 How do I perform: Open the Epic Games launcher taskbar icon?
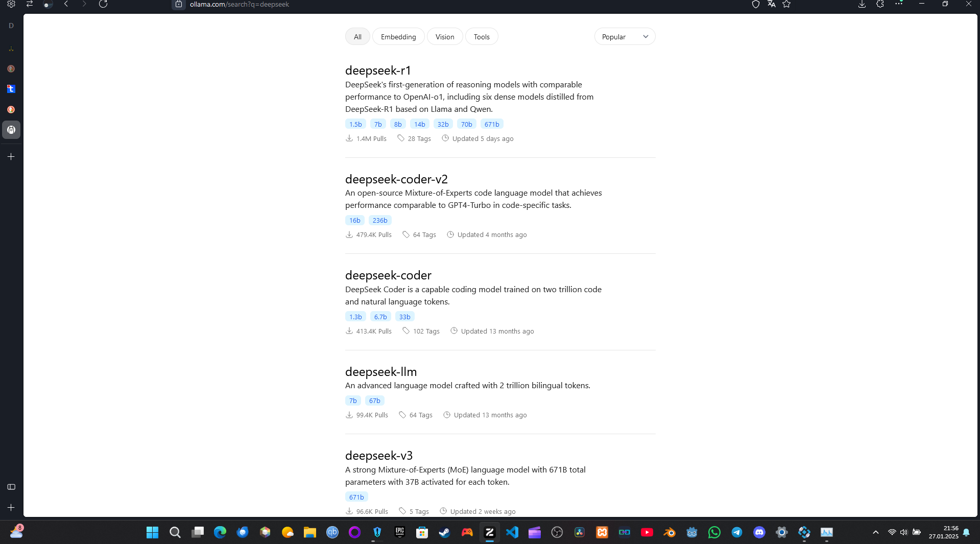click(400, 532)
